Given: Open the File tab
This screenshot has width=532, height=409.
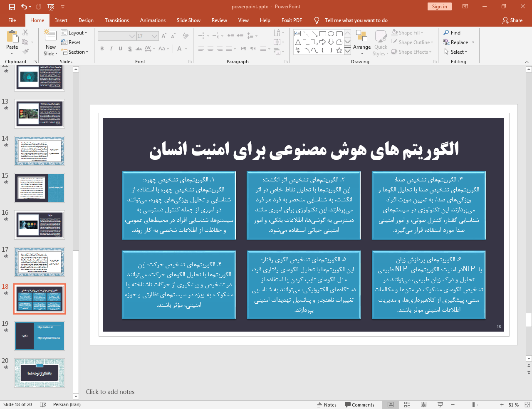Looking at the screenshot, I should (12, 20).
